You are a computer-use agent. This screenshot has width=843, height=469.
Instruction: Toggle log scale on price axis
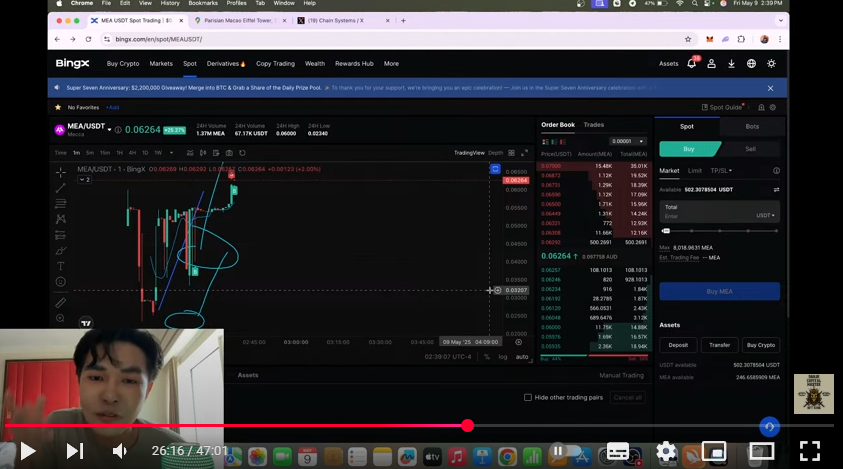click(x=503, y=357)
